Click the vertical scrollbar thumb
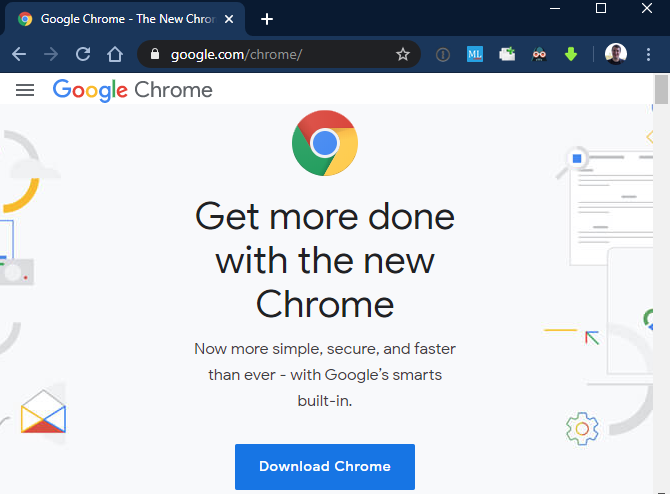Screen dimensions: 670x494 661,89
